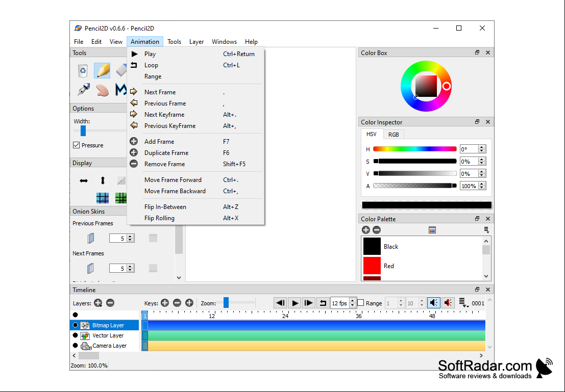Toggle the Pressure checkbox
This screenshot has width=565, height=392.
tap(76, 145)
